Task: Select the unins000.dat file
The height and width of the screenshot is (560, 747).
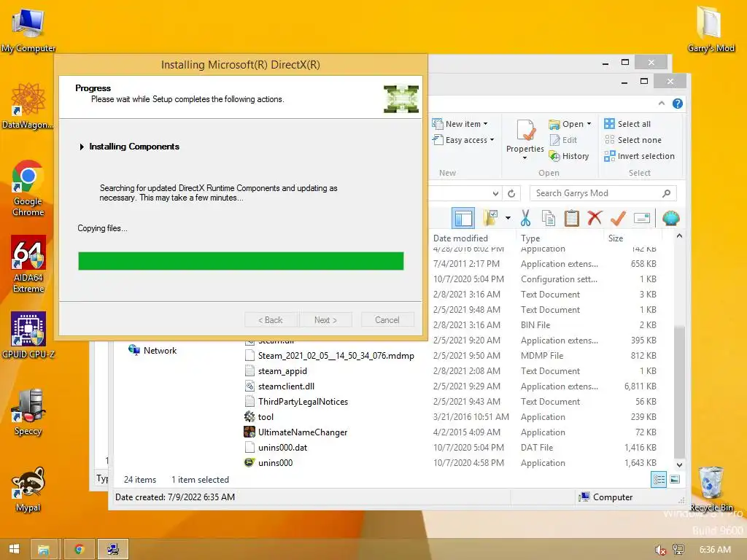Action: pyautogui.click(x=276, y=448)
